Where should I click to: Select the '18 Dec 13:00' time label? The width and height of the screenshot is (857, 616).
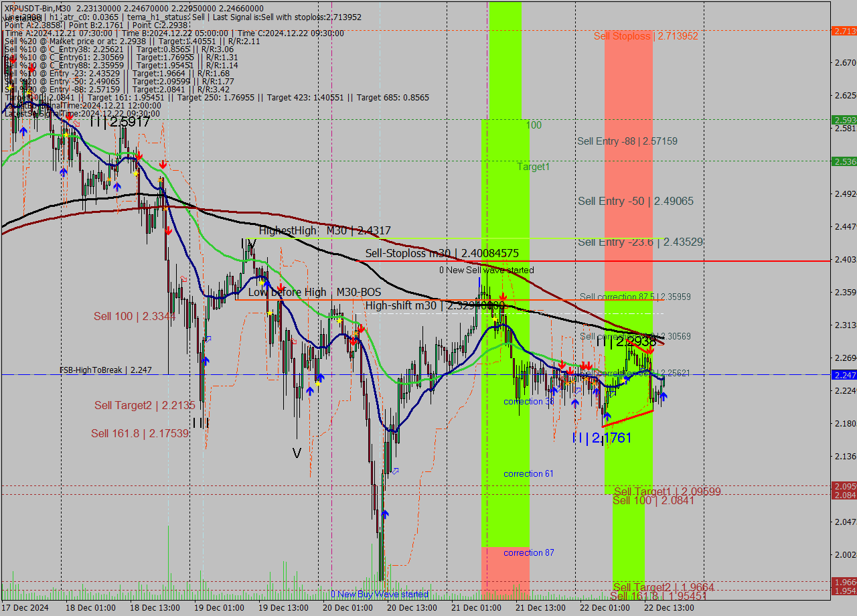154,608
